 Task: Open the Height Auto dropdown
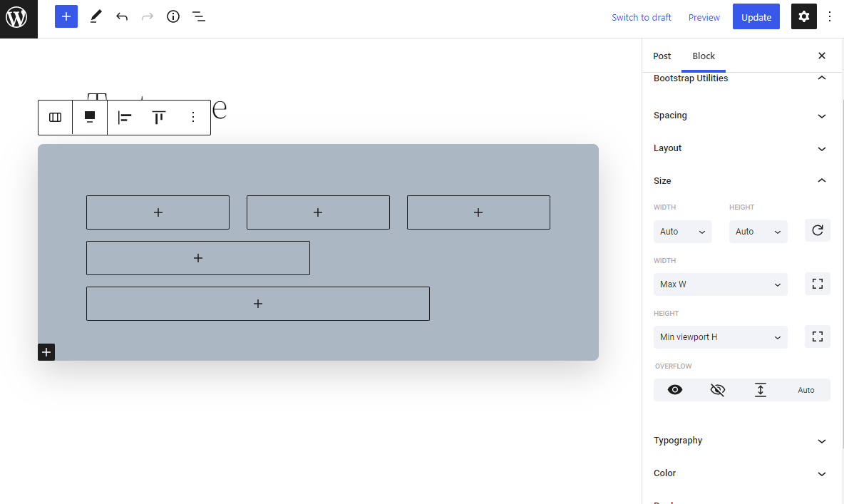point(758,232)
